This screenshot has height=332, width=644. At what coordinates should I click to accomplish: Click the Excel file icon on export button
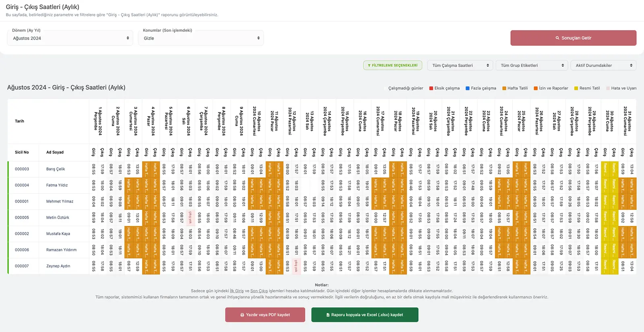[x=328, y=315]
